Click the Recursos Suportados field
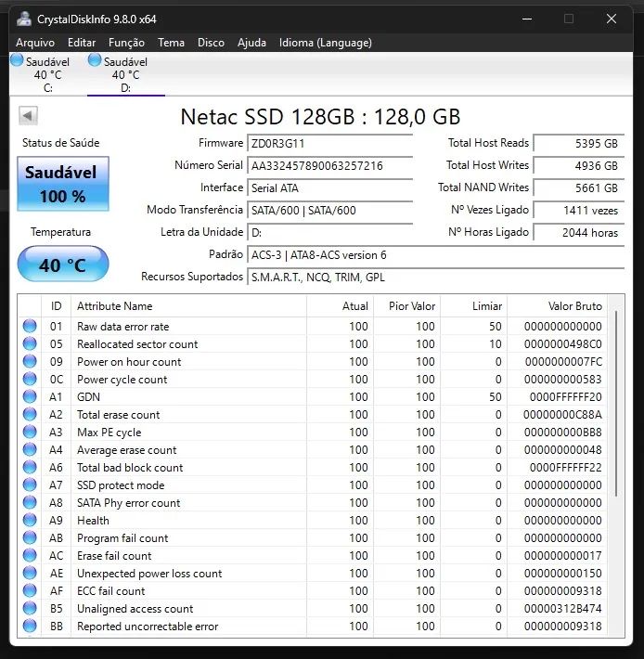This screenshot has width=644, height=659. [435, 277]
